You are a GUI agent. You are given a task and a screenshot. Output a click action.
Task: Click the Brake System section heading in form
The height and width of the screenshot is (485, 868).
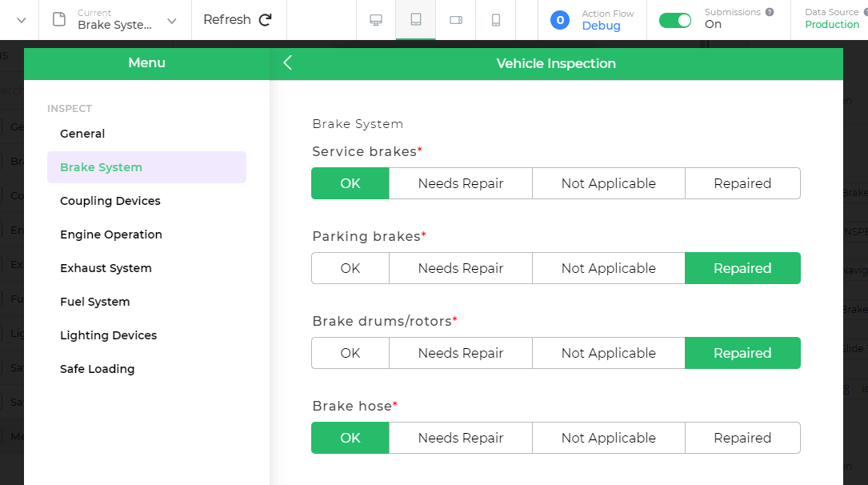[358, 124]
